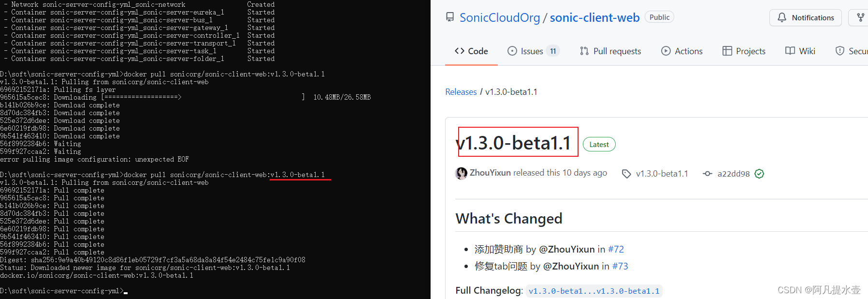Click the terminal prompt at the bottom line
The height and width of the screenshot is (299, 868).
64,291
